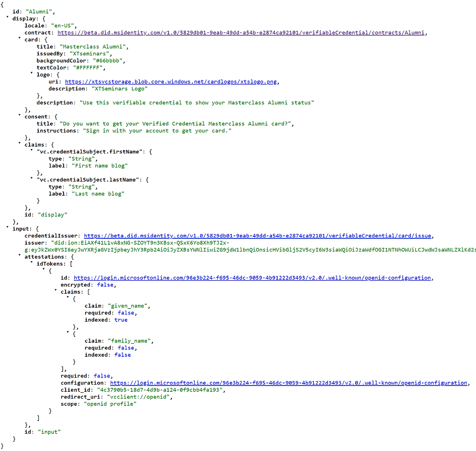Select the "display" id value

click(52, 215)
